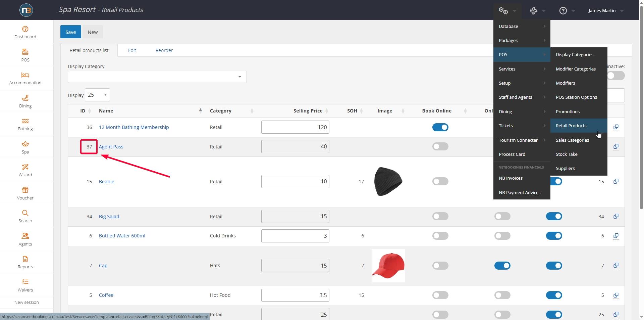Open Waivers from the sidebar
The height and width of the screenshot is (320, 644).
(x=25, y=285)
